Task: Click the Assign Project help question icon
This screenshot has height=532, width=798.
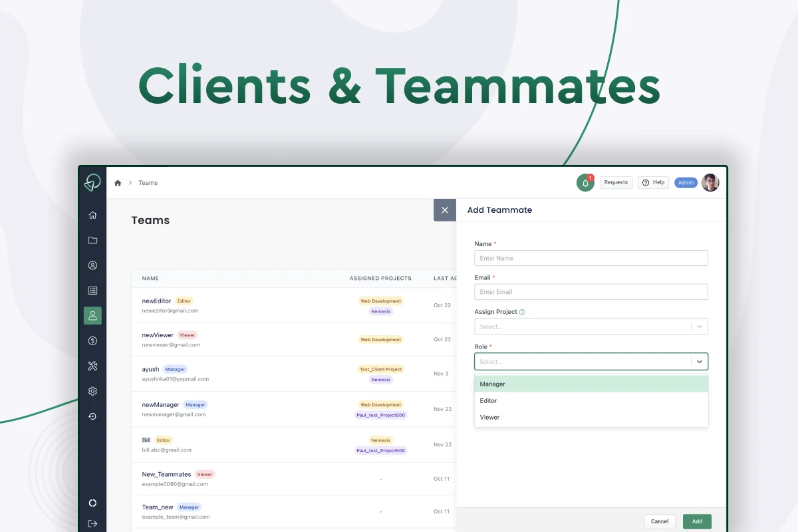Action: click(522, 312)
